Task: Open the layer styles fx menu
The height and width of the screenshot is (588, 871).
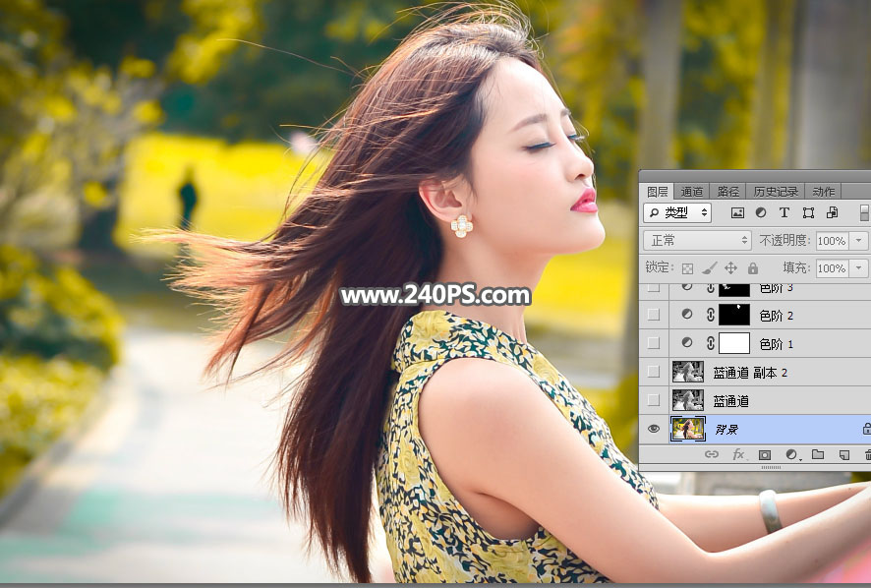Action: tap(737, 454)
